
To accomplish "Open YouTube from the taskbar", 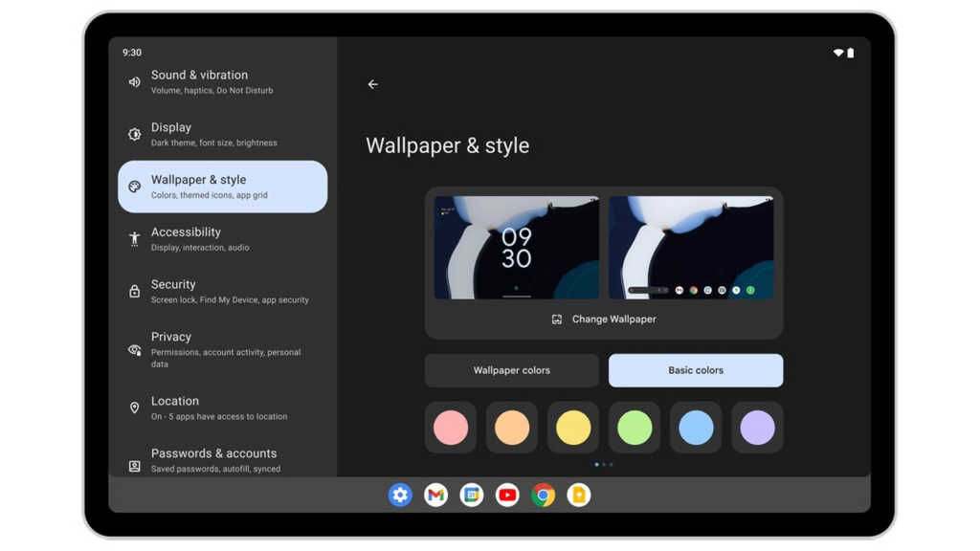I will [x=507, y=496].
